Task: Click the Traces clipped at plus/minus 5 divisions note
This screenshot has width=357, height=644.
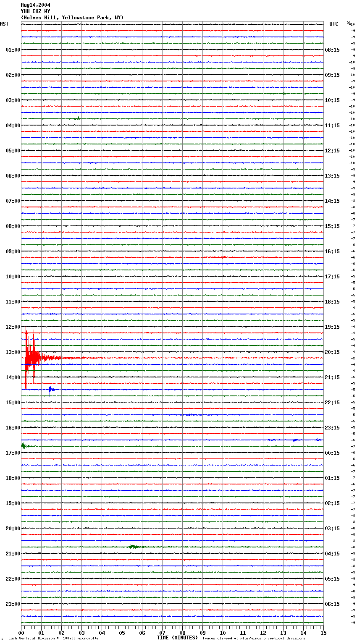Action: (254, 639)
